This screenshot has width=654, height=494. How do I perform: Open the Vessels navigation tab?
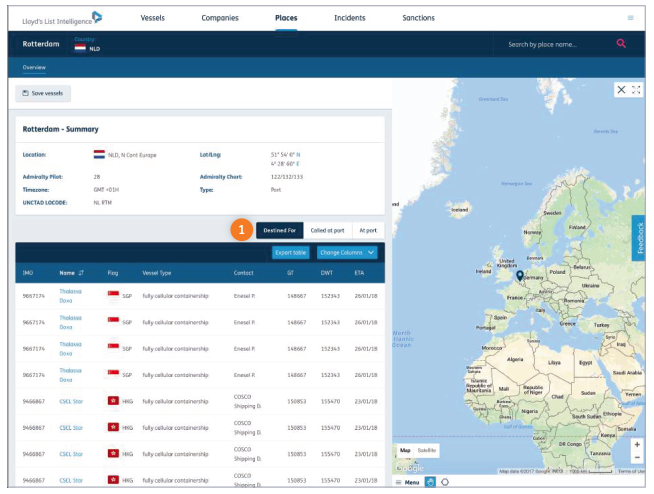coord(153,18)
